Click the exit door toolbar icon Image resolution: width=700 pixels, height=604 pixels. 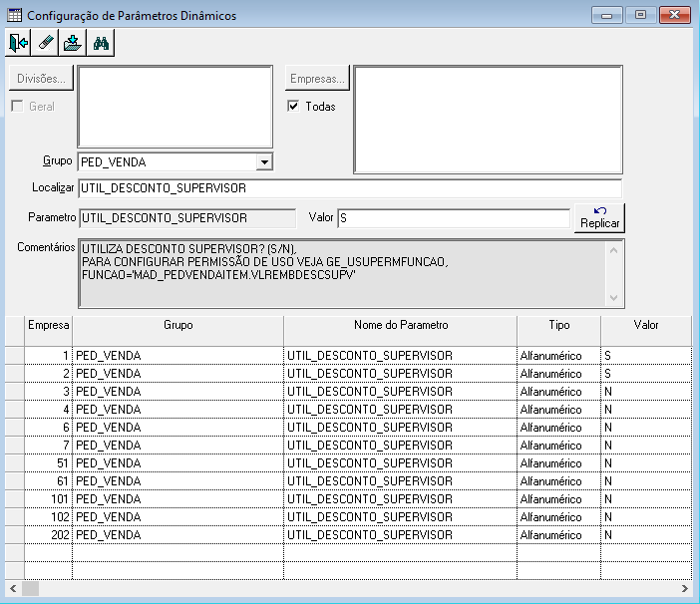tap(18, 43)
